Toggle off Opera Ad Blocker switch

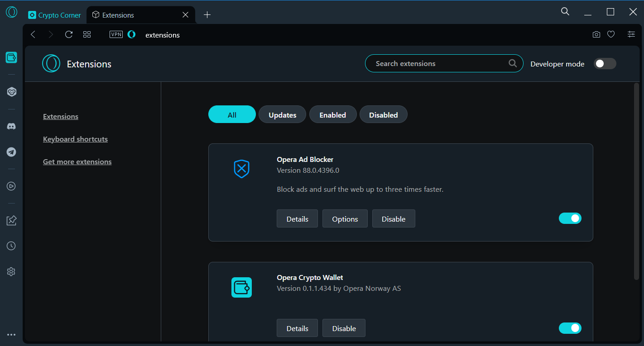pos(570,218)
